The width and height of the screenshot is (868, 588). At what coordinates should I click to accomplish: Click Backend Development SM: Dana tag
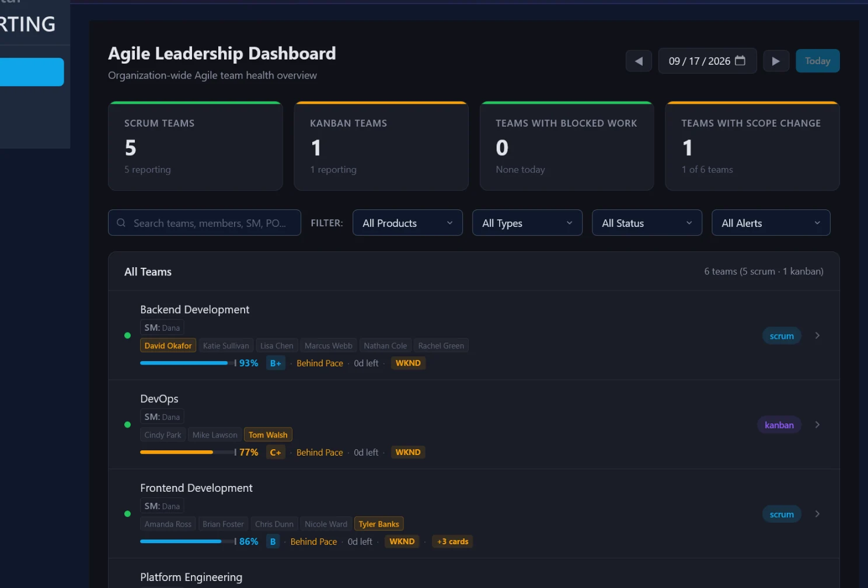pos(162,328)
